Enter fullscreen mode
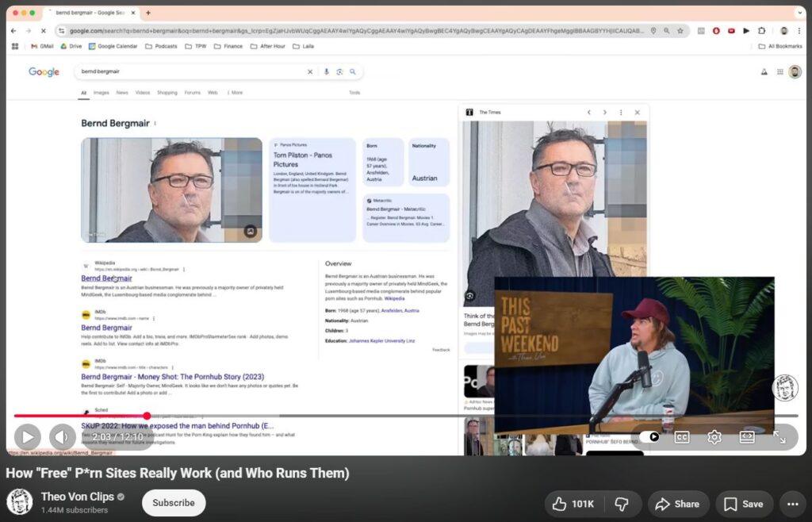 pos(779,437)
